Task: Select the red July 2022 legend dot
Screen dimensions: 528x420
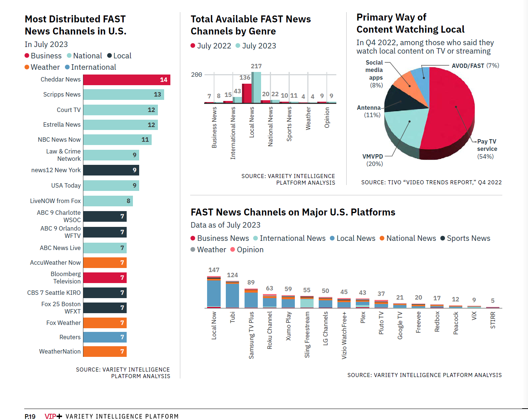Action: (x=193, y=46)
